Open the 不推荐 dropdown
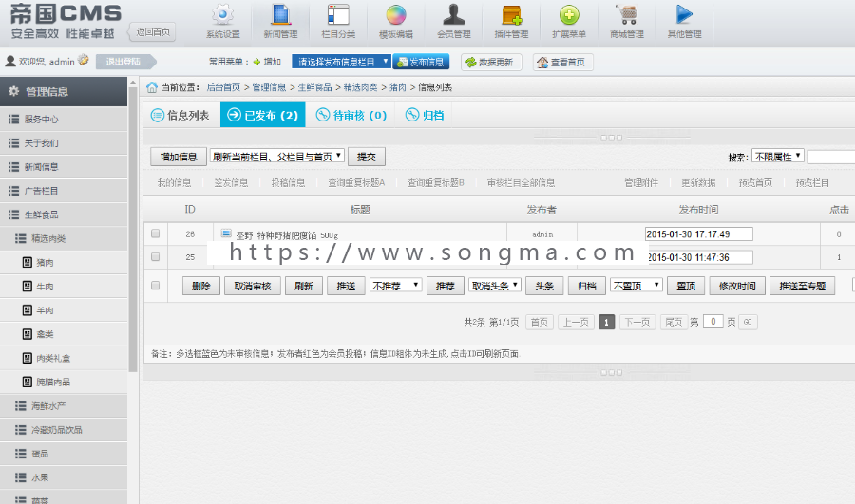855x504 pixels. [x=395, y=286]
